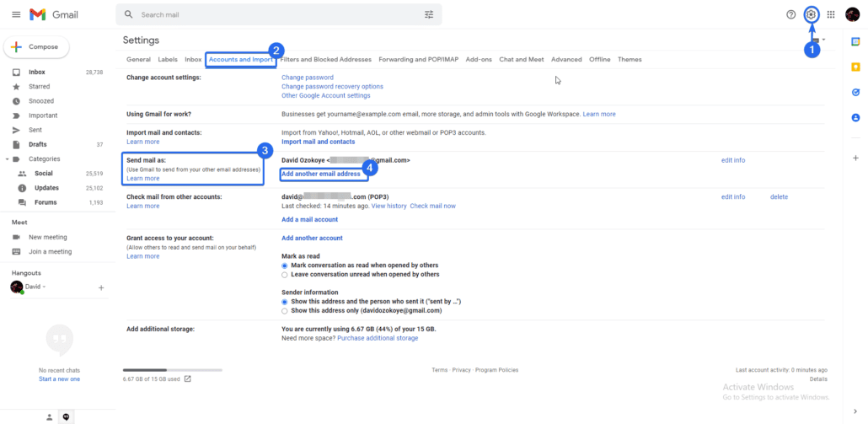Open the account profile avatar
The width and height of the screenshot is (868, 424).
852,15
